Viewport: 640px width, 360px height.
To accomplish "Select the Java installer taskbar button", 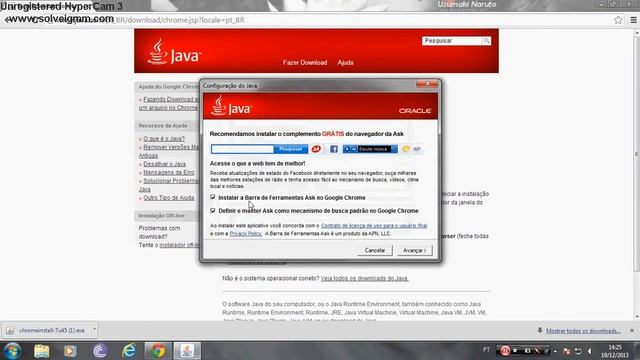I will (x=187, y=351).
